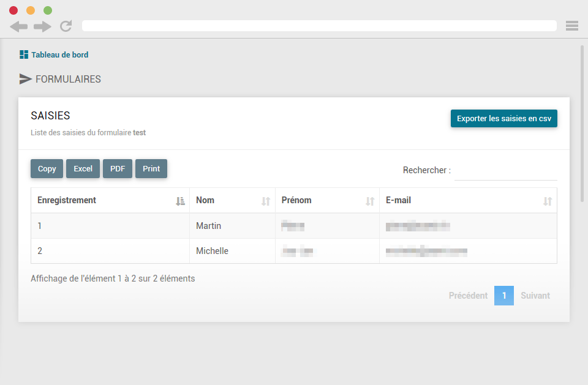The height and width of the screenshot is (385, 588).
Task: Export table with Excel button
Action: (x=83, y=169)
